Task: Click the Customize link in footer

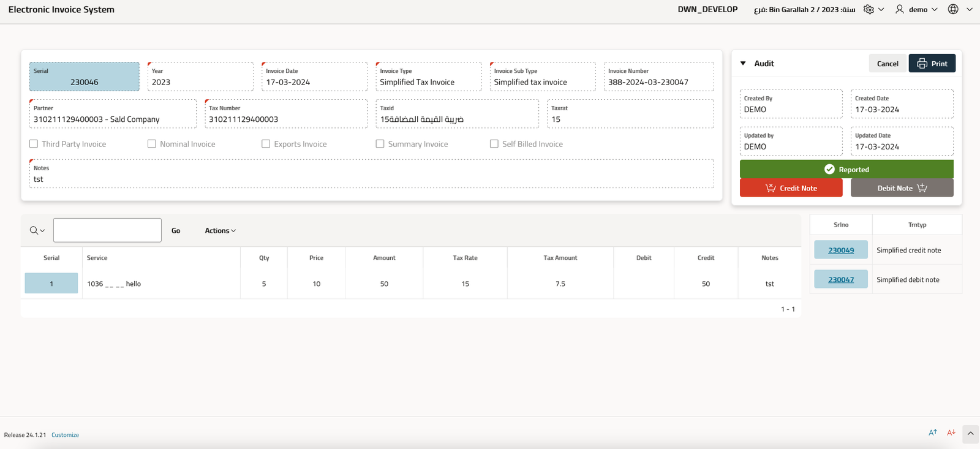Action: pos(65,435)
